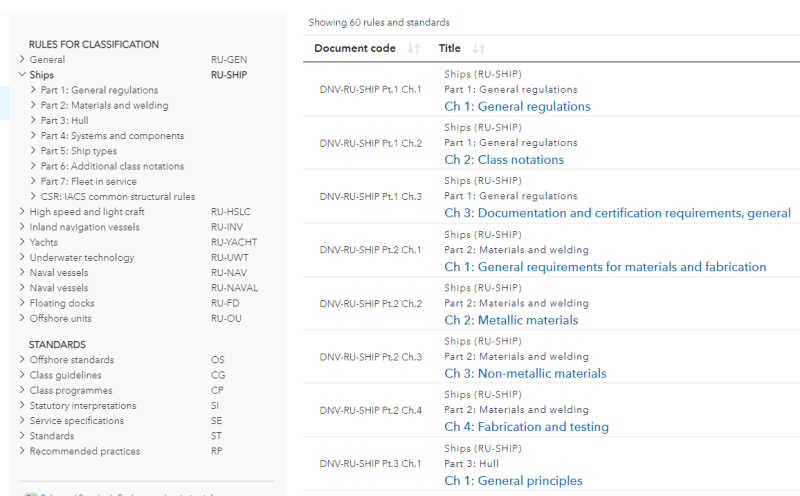Open Ch 1: General principles link
Image resolution: width=800 pixels, height=496 pixels.
click(x=513, y=480)
